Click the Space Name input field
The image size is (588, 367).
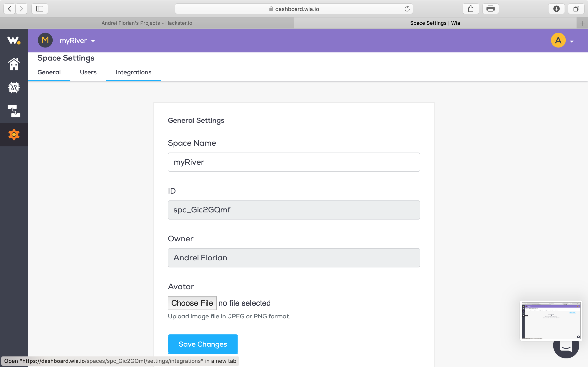[x=294, y=162]
